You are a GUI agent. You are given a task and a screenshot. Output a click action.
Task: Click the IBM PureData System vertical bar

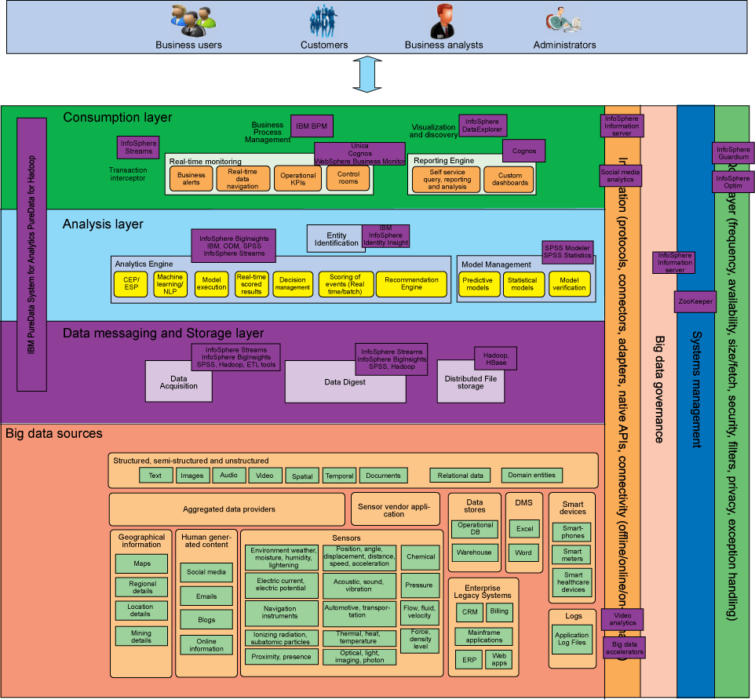coord(31,255)
